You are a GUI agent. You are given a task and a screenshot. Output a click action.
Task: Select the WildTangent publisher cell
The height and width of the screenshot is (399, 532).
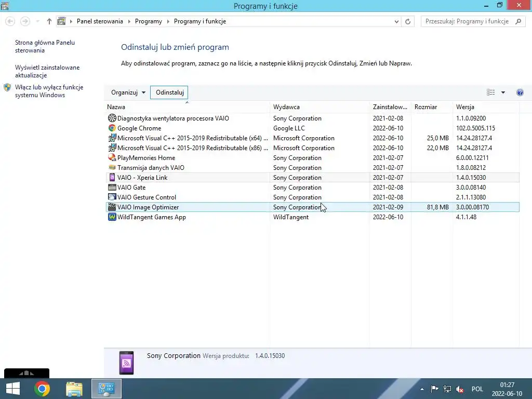[291, 217]
